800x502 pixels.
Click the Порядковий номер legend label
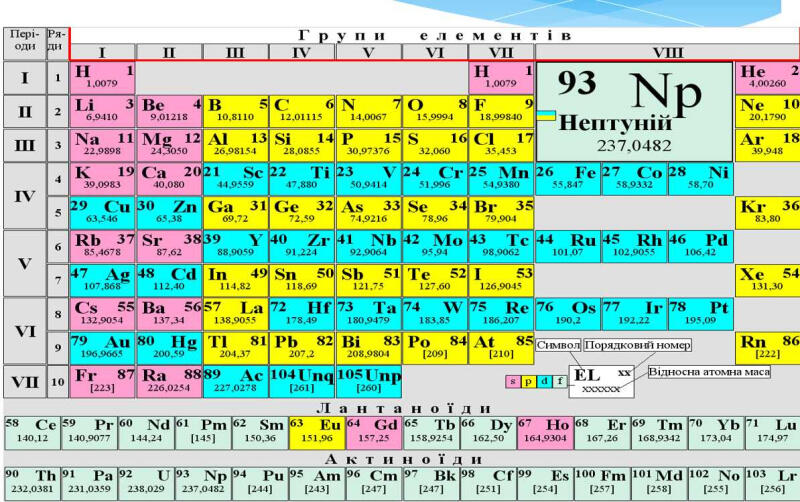coord(638,345)
